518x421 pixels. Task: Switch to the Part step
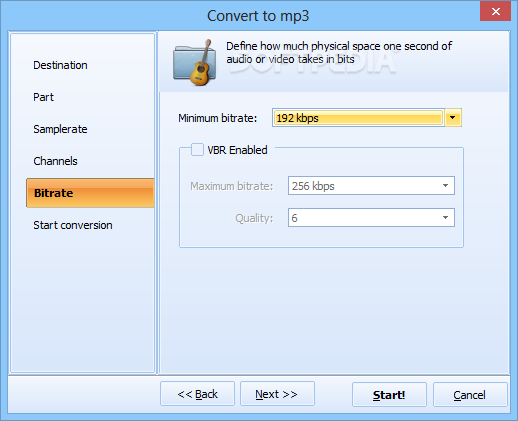tap(43, 97)
